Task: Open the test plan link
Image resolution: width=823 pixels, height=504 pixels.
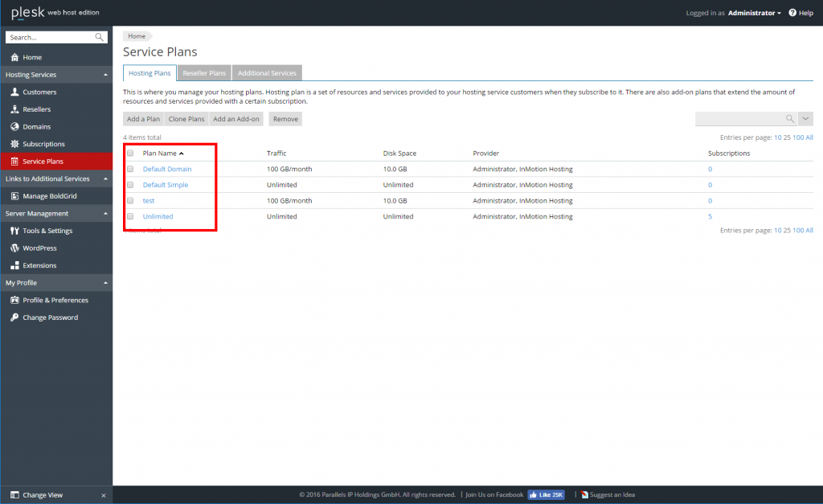Action: click(149, 200)
